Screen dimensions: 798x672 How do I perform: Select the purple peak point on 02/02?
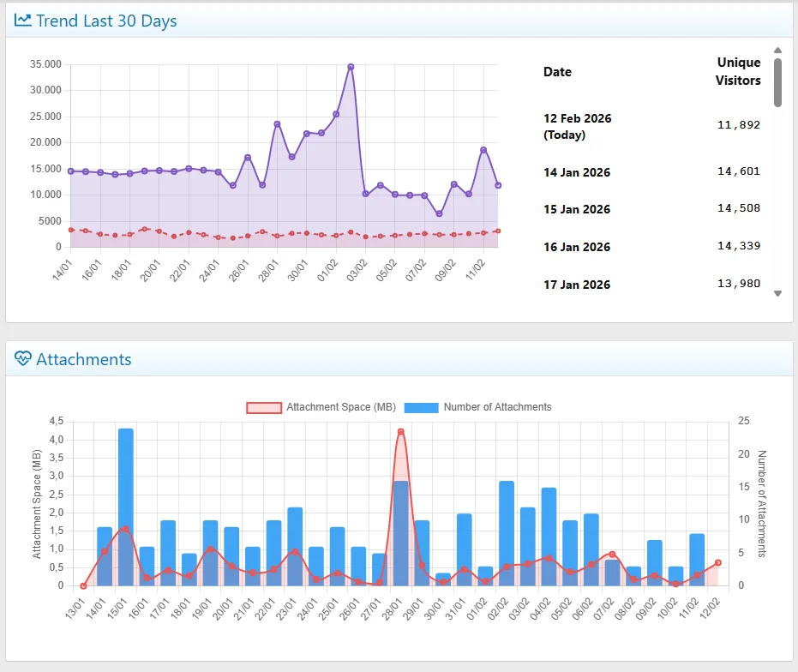click(x=351, y=67)
